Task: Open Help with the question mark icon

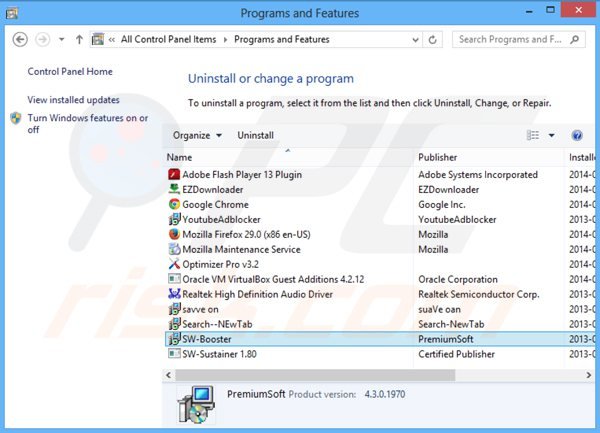Action: click(577, 135)
